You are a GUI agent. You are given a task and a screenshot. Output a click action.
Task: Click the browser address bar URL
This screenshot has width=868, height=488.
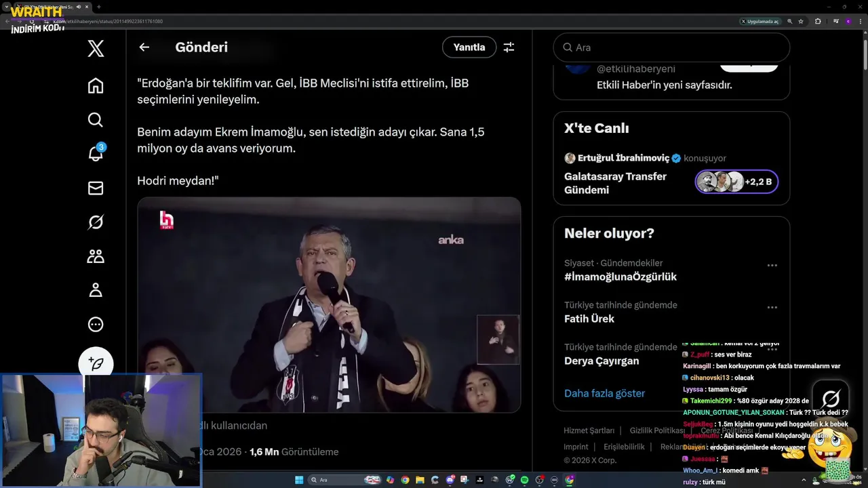pyautogui.click(x=108, y=22)
